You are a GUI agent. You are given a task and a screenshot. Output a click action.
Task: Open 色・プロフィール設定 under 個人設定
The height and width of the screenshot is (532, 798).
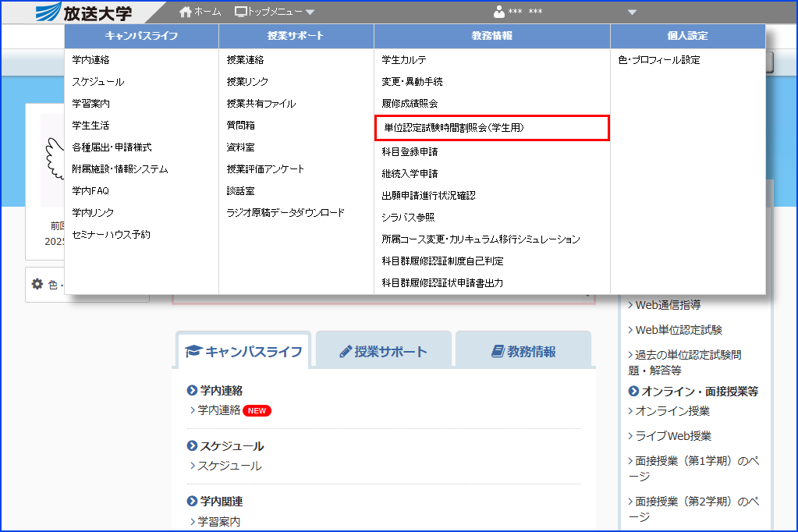tap(661, 60)
